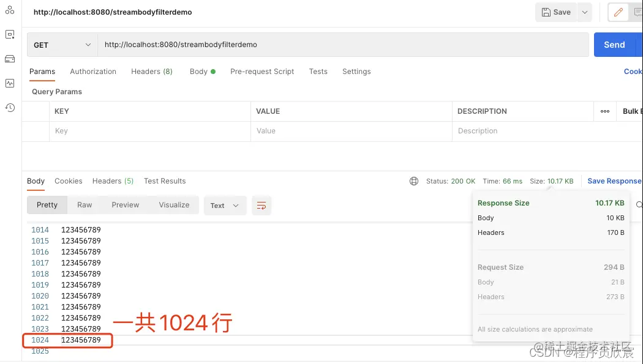
Task: Open the Monitors sidebar icon
Action: [10, 83]
